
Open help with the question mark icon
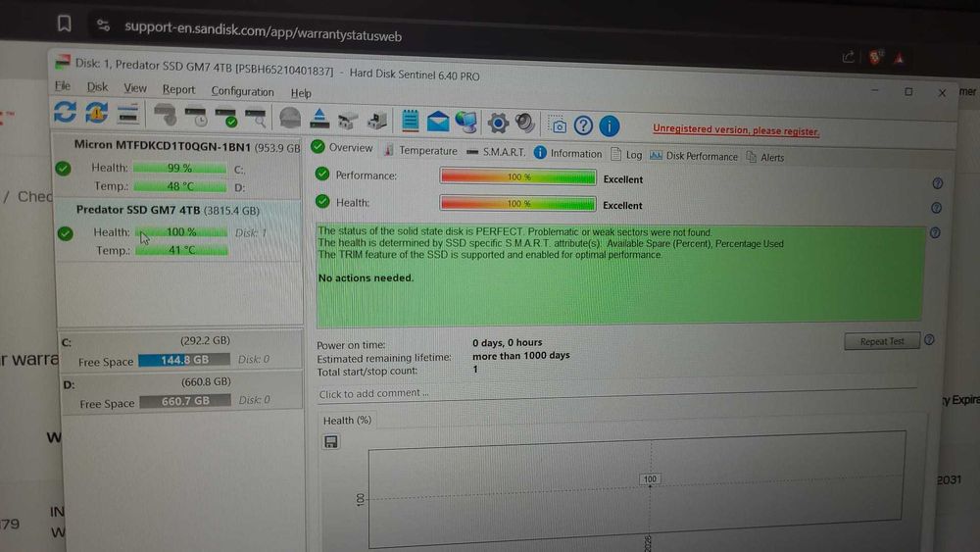click(x=583, y=125)
